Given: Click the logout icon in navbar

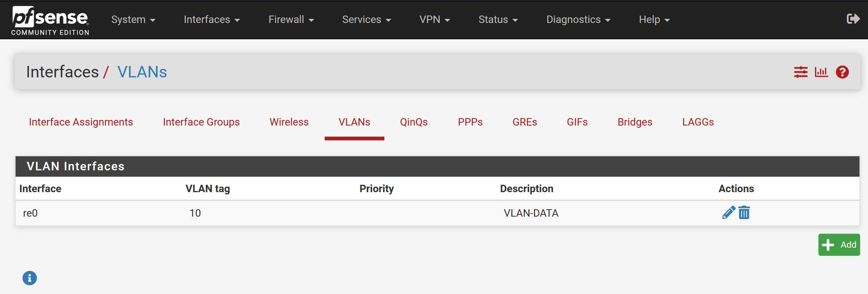Looking at the screenshot, I should click(853, 19).
